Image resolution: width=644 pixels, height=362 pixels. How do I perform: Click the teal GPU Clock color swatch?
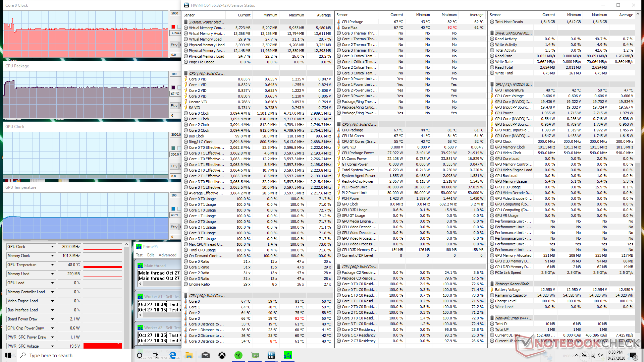click(173, 148)
